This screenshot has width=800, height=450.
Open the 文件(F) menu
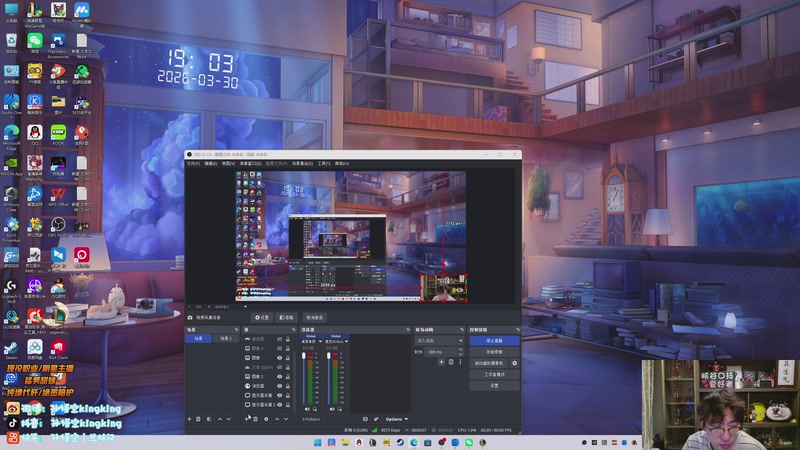pos(193,164)
